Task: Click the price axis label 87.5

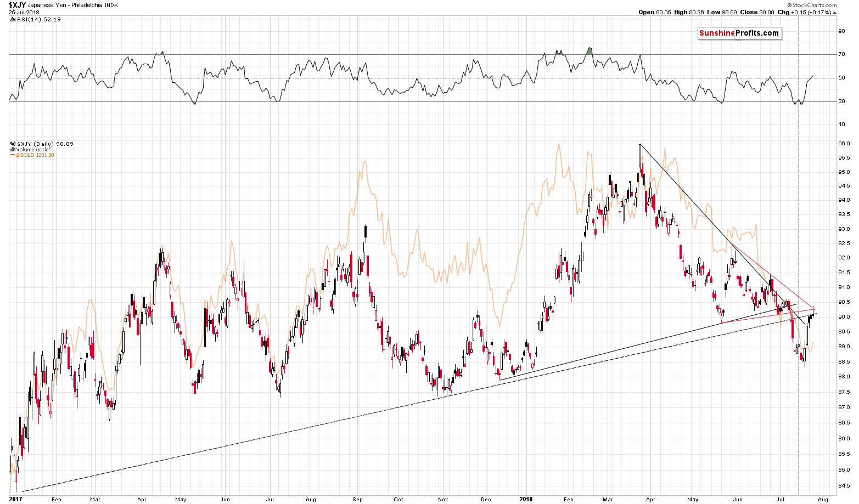Action: (844, 392)
